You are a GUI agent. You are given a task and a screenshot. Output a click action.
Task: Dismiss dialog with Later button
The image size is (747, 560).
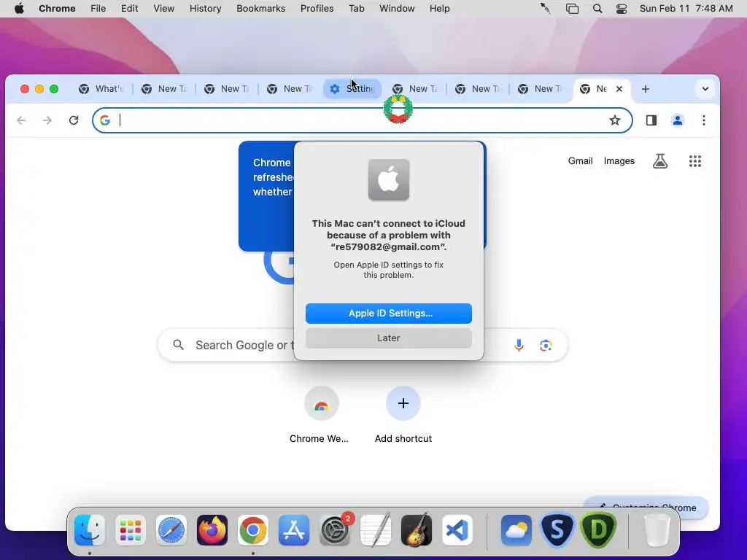tap(389, 338)
